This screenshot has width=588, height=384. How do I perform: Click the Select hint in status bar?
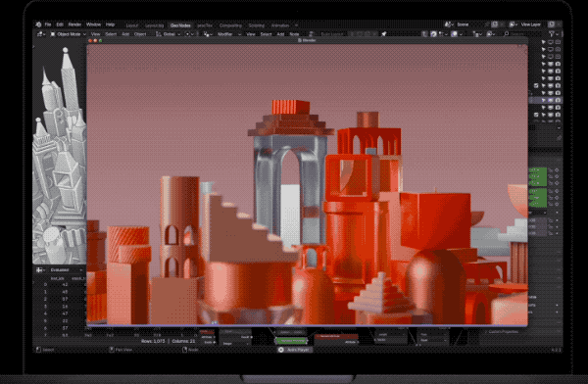pyautogui.click(x=45, y=350)
